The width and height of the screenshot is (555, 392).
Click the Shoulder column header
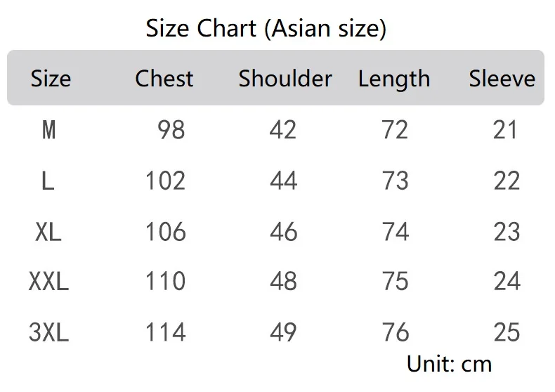coord(285,79)
